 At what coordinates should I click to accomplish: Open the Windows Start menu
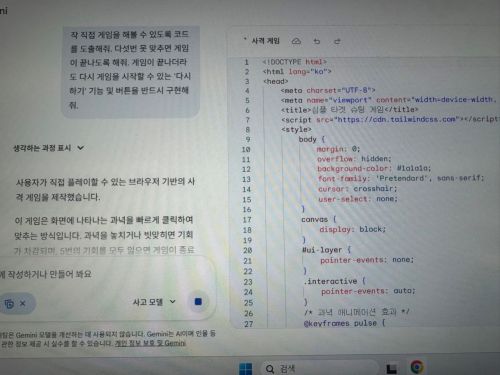tap(246, 368)
